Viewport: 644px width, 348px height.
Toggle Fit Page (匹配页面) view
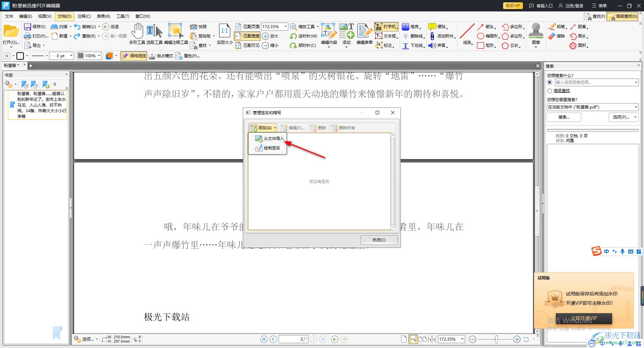(248, 27)
